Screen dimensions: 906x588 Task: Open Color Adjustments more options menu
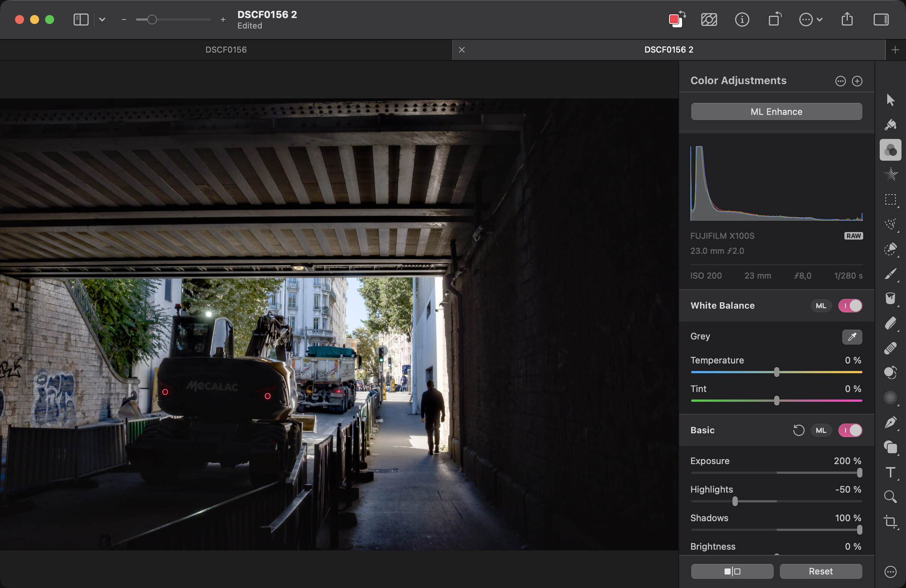[x=840, y=81]
